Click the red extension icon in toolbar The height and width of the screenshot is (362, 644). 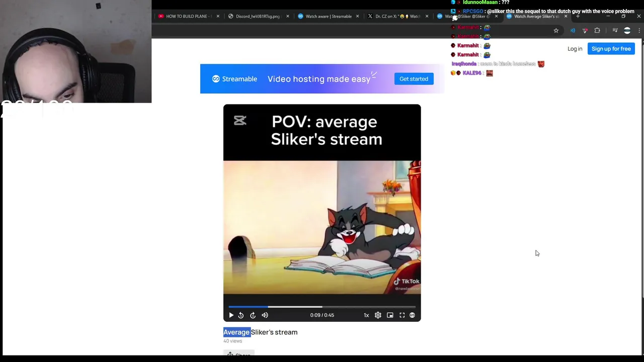click(585, 31)
